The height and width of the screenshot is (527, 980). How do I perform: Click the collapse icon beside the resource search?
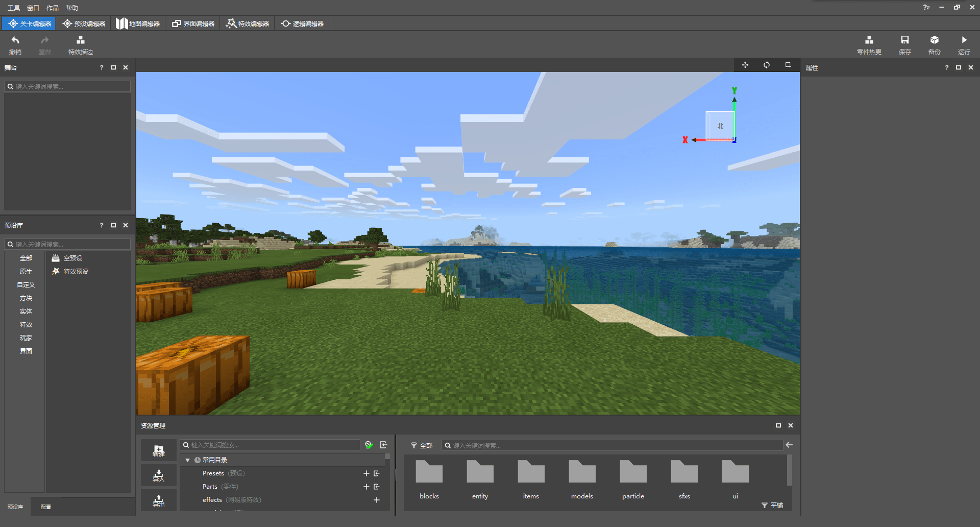(x=384, y=445)
